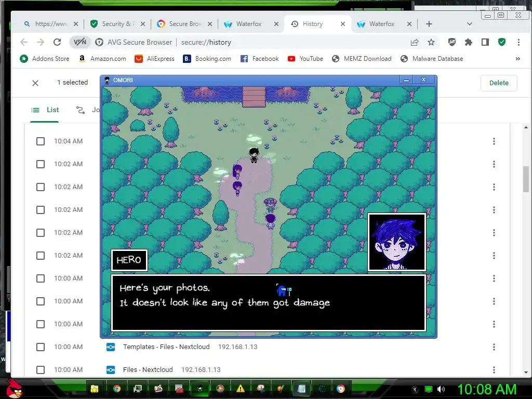
Task: Tick the checkbox beside Files - Nextcloud
Action: [x=41, y=369]
